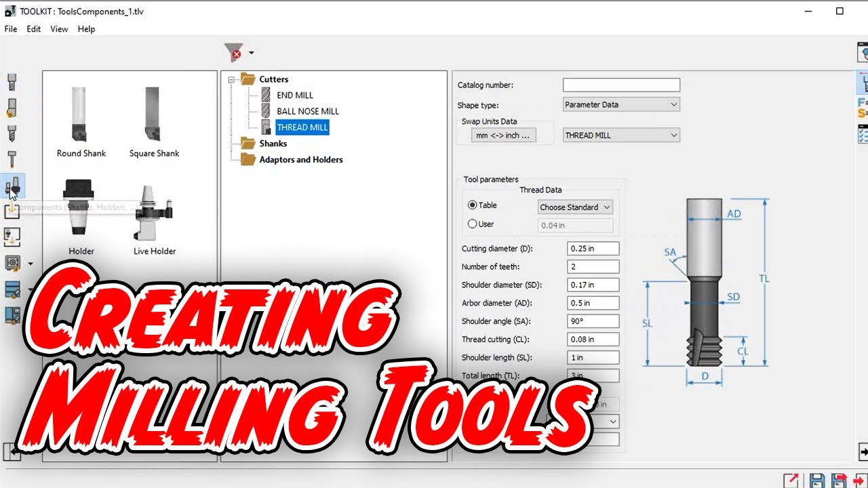Select the Square Shank component thumbnail

(154, 122)
